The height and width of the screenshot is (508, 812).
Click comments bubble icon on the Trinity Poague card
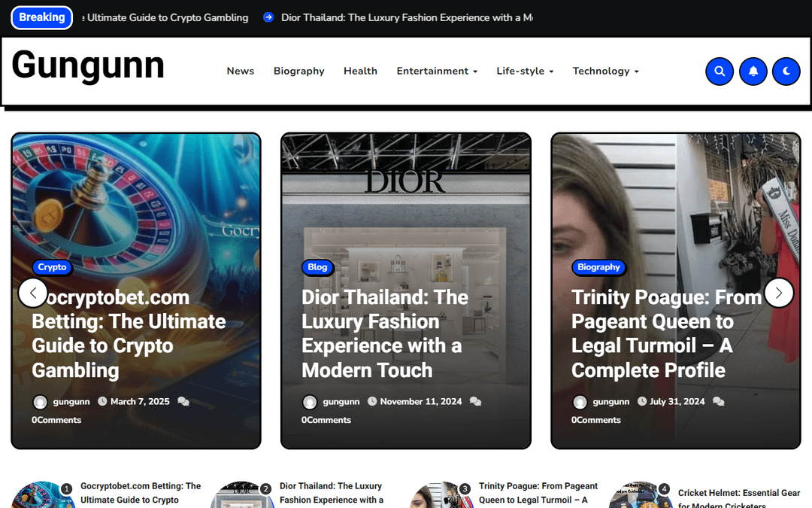718,401
